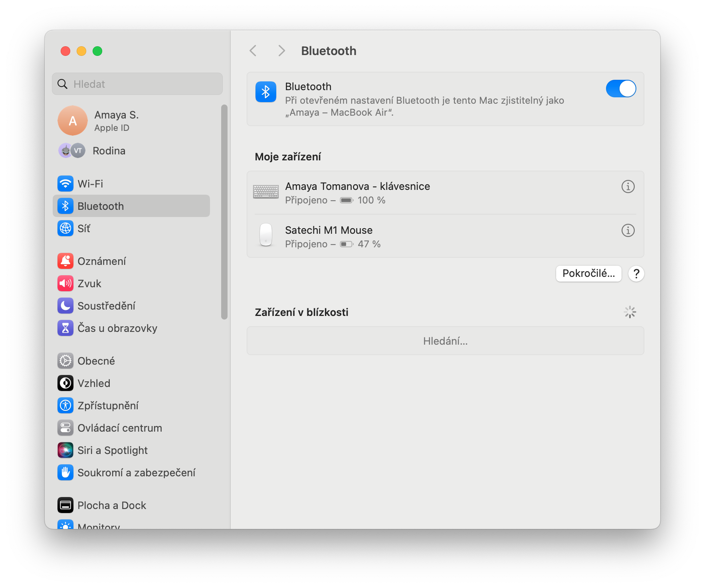Select Síť in the sidebar

(x=131, y=229)
